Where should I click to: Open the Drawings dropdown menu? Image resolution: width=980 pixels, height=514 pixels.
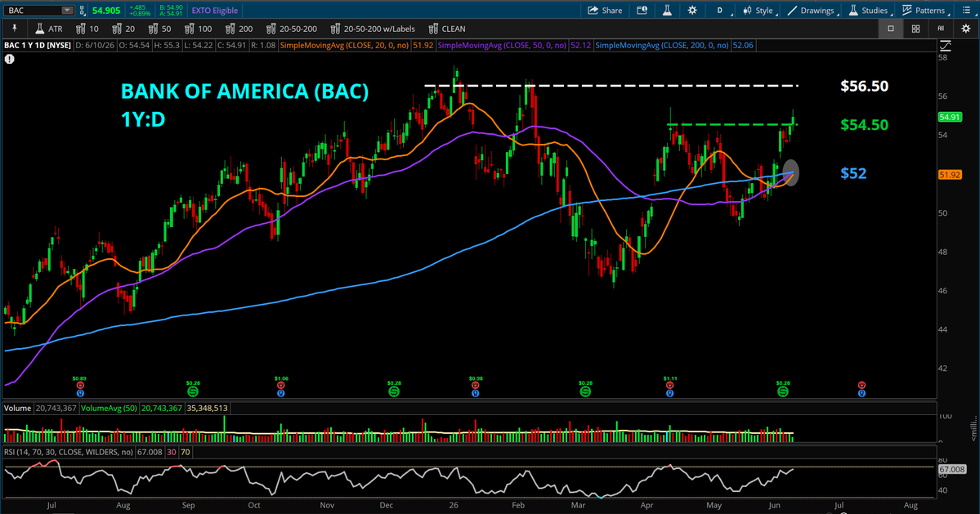tap(812, 11)
